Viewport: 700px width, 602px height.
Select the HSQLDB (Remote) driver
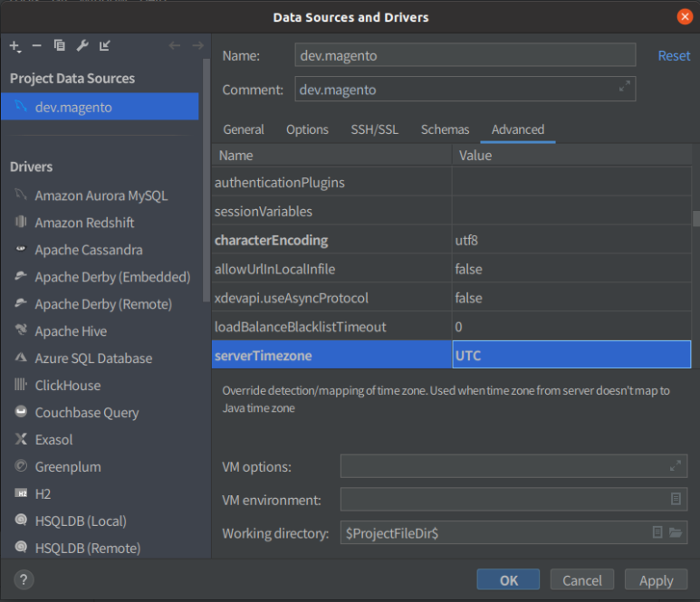point(88,548)
